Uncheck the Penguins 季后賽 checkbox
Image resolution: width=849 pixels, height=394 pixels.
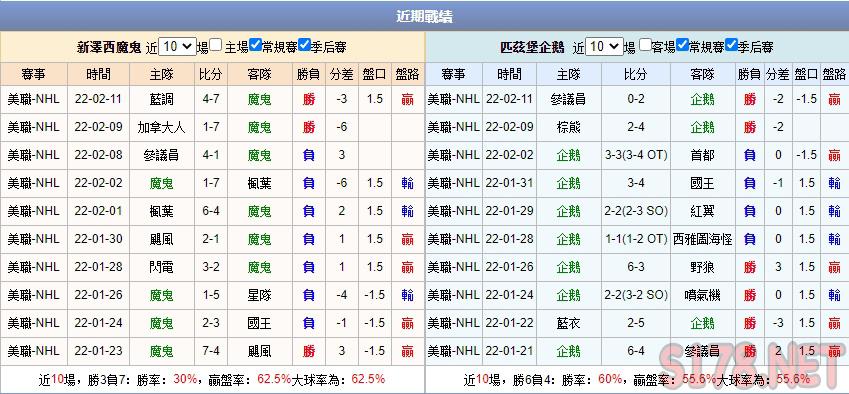point(731,45)
